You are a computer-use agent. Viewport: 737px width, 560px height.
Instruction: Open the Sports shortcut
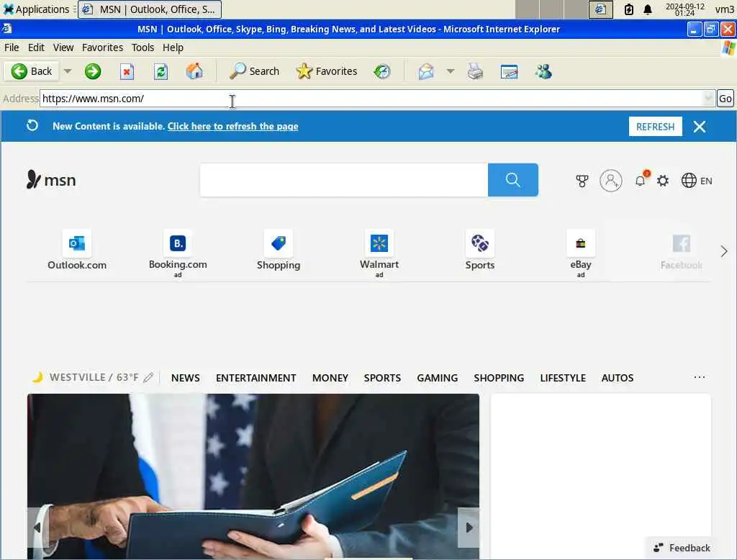[x=480, y=250]
